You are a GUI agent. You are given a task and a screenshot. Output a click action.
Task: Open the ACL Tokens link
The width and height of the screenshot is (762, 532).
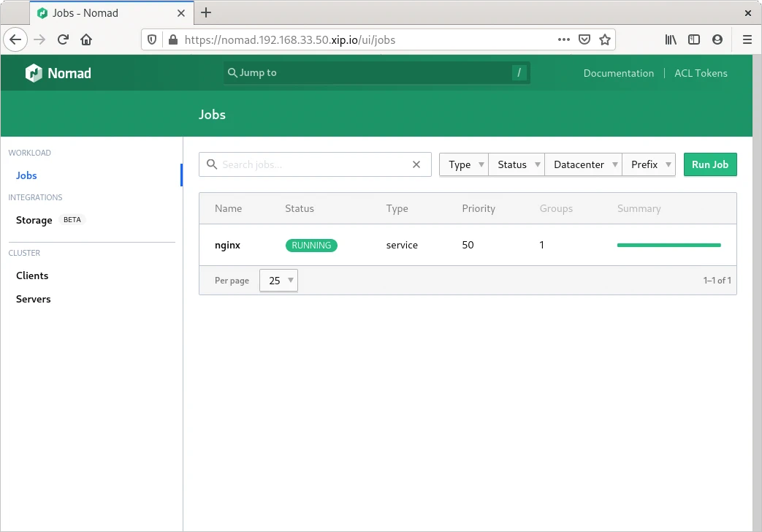click(701, 73)
